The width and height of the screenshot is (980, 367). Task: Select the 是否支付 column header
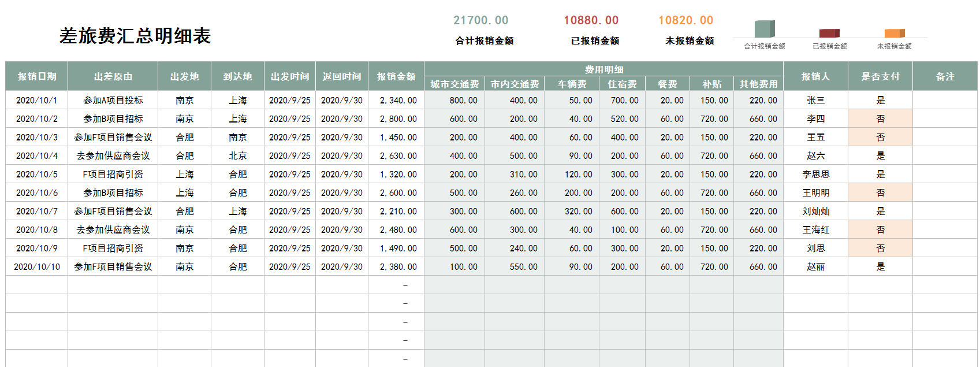tap(880, 76)
